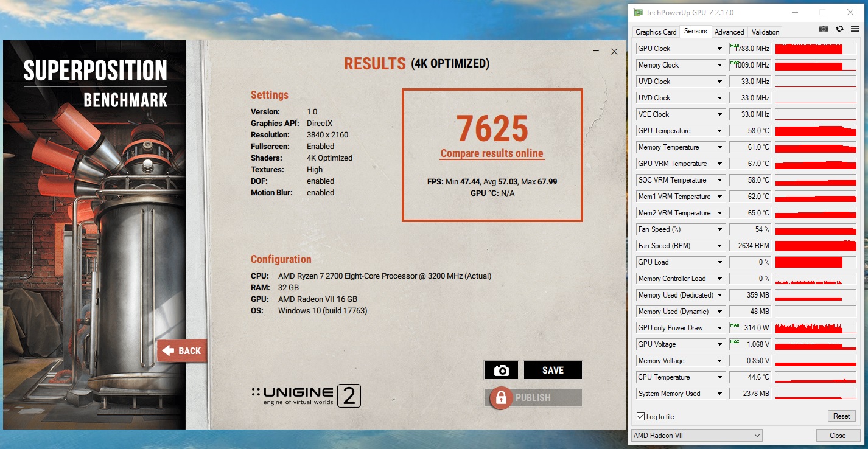Screen dimensions: 868x449
Task: Open the GPU VRM Temperature dropdown
Action: click(x=719, y=164)
